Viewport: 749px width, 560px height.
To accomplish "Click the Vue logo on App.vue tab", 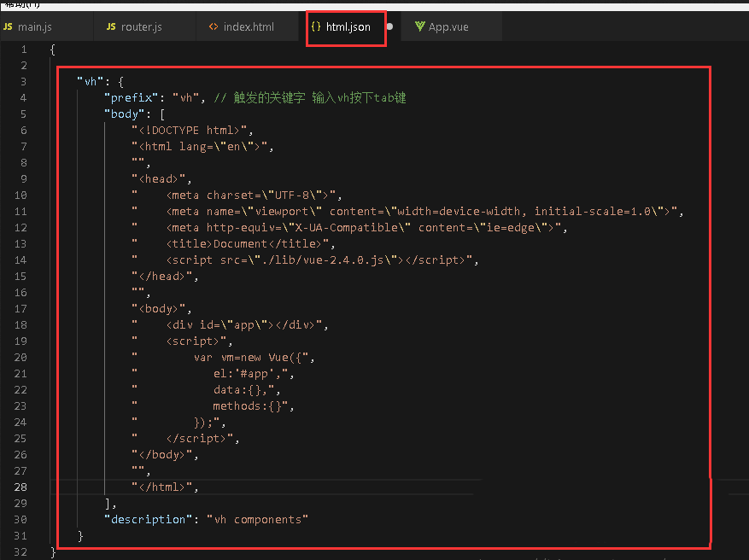I will tap(419, 26).
